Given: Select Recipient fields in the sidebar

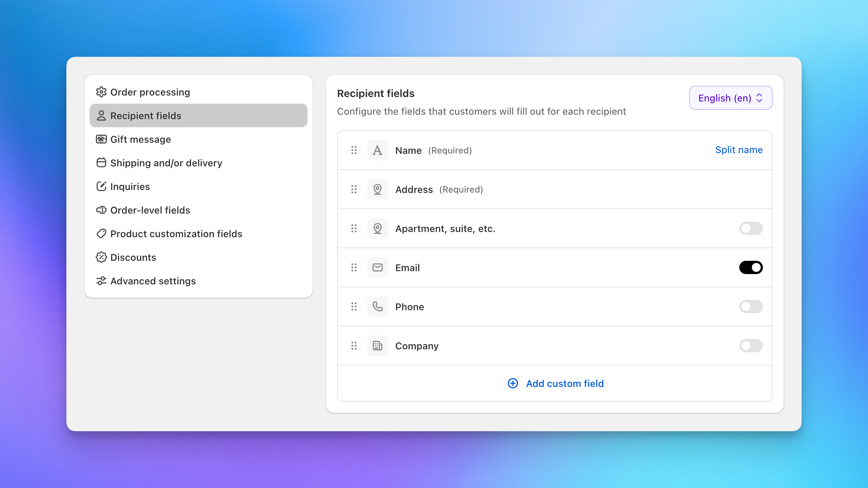Looking at the screenshot, I should 198,116.
